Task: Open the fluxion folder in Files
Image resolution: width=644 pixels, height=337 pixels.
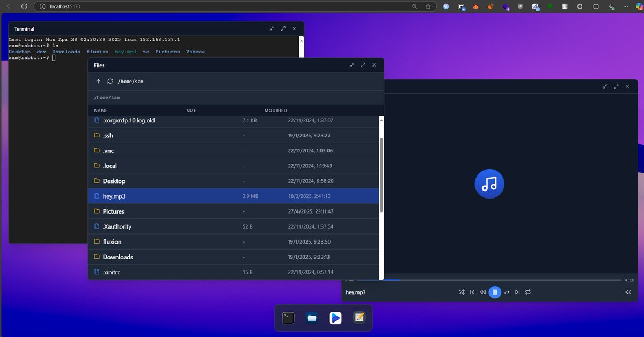Action: (x=233, y=241)
